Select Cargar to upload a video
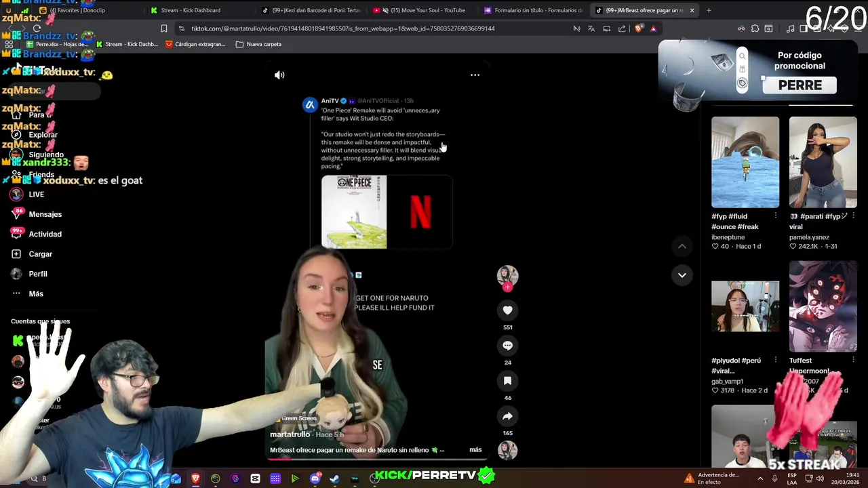The height and width of the screenshot is (488, 868). click(32, 254)
